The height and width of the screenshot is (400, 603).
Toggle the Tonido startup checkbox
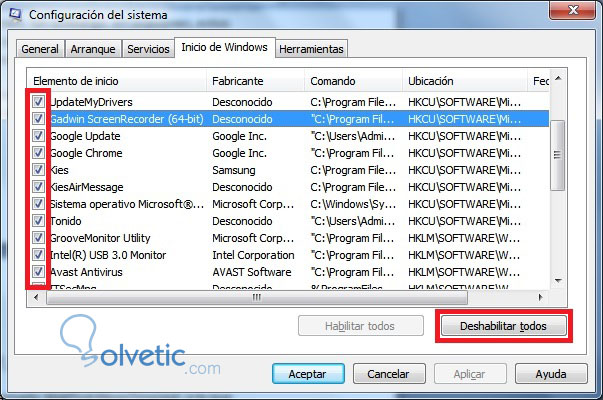coord(38,221)
